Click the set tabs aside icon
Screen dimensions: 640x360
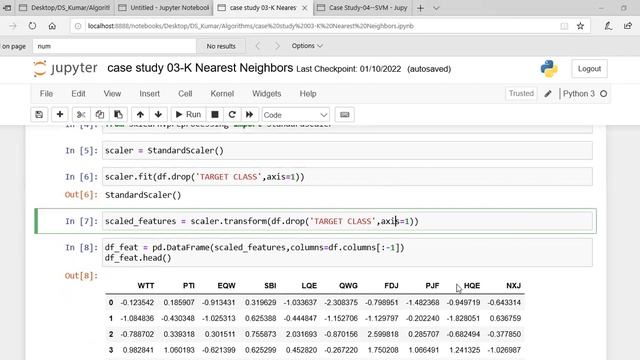point(7,8)
